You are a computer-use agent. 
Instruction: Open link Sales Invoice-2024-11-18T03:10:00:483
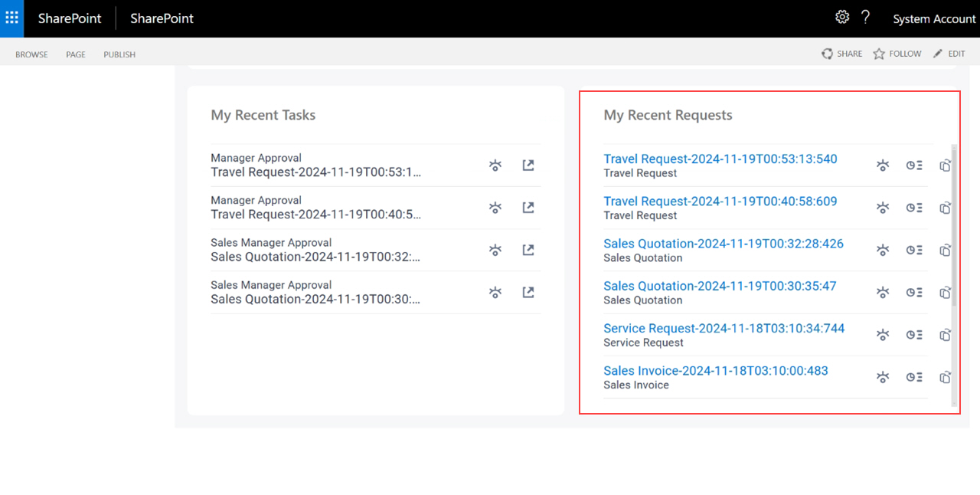click(716, 371)
